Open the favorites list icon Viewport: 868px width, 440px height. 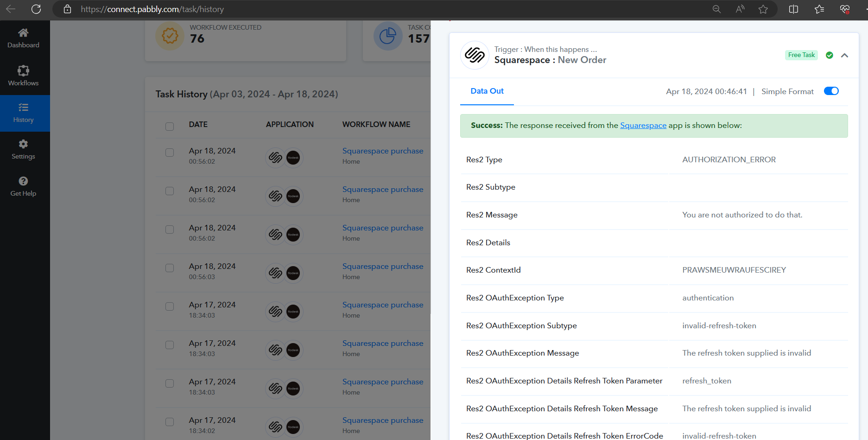[819, 9]
